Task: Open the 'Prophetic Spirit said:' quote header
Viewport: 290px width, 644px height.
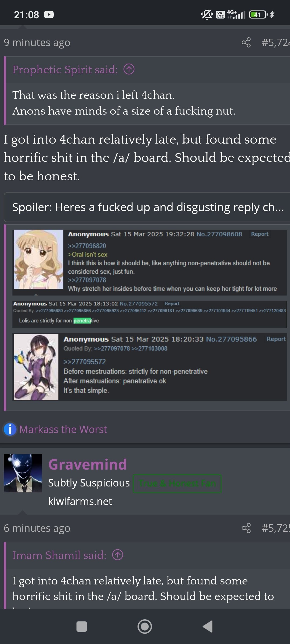Action: [65, 69]
